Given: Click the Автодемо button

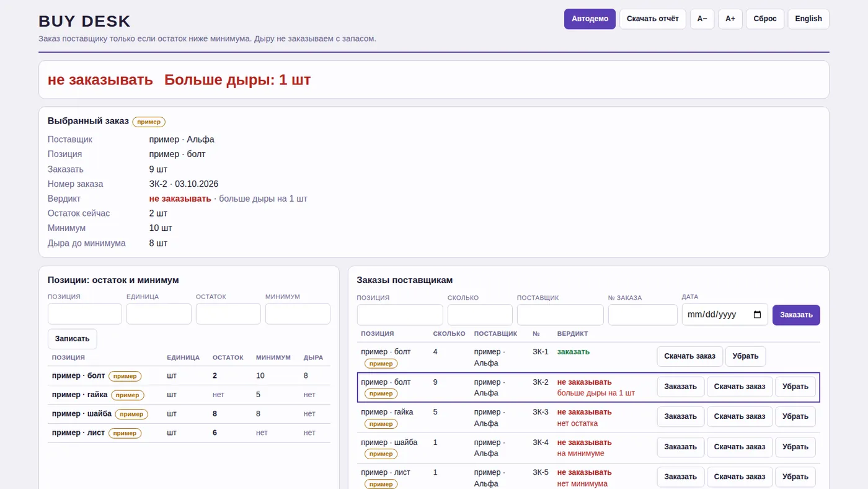Looking at the screenshot, I should (x=590, y=19).
